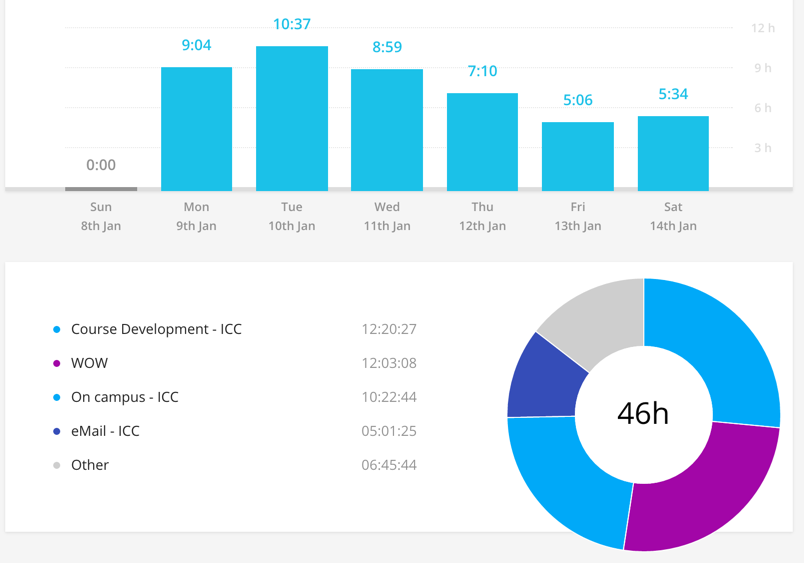
Task: Click the Tuesday 10th Jan bar
Action: click(x=292, y=118)
